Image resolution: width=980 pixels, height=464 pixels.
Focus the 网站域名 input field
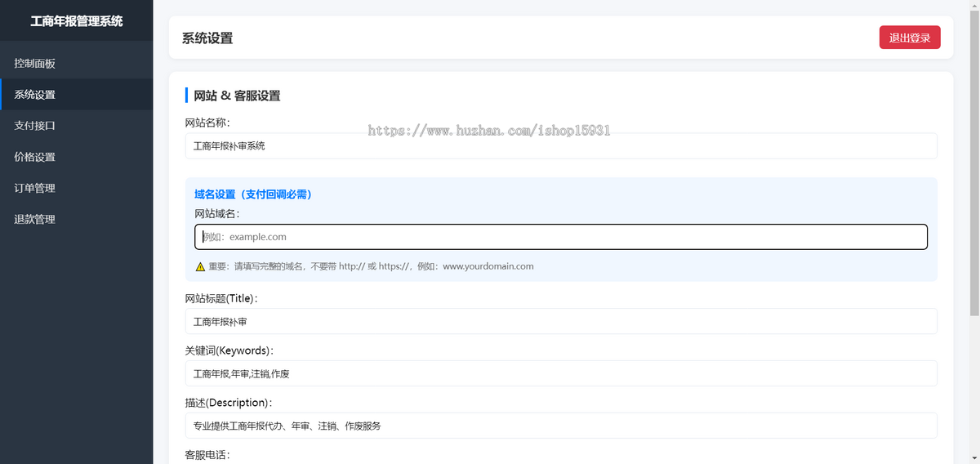coord(561,237)
